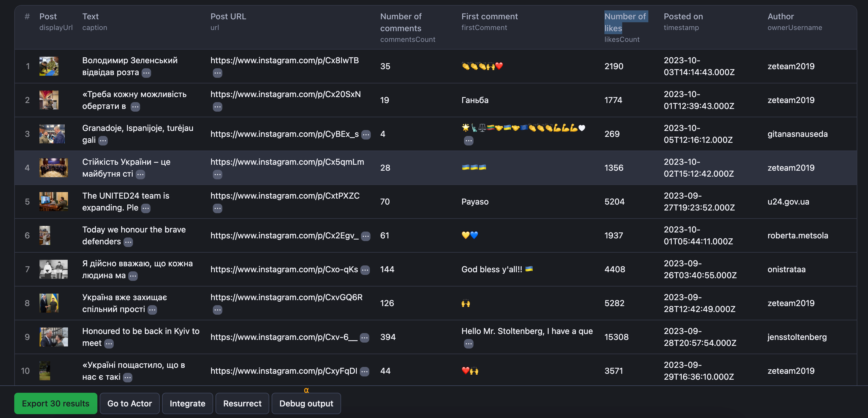Click Export 30 results button

tap(55, 403)
